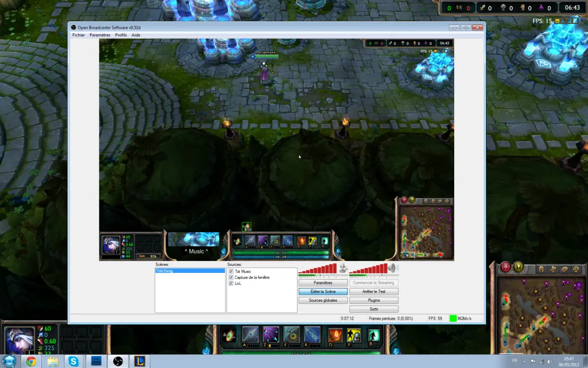The width and height of the screenshot is (588, 368).
Task: Adjust the desktop volume bar meter
Action: tap(368, 268)
